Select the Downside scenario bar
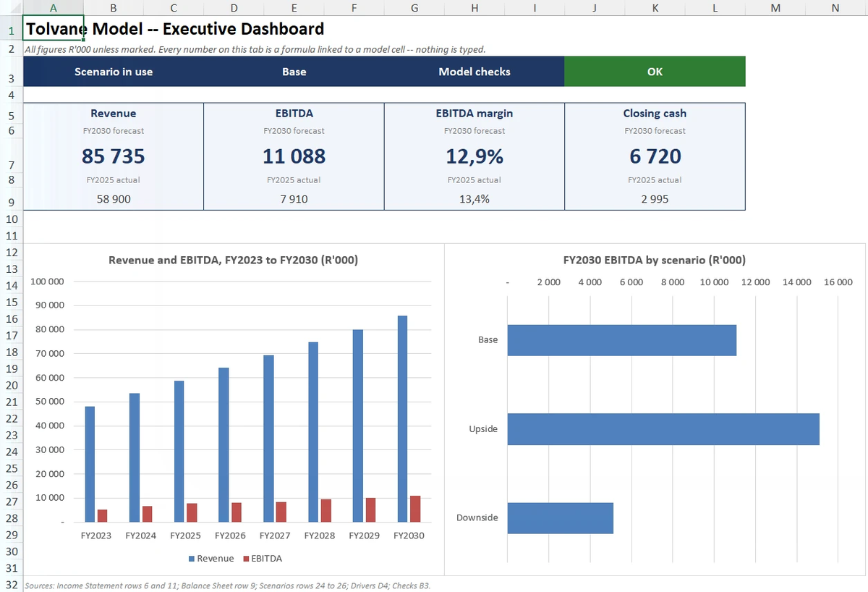This screenshot has height=592, width=868. (x=561, y=518)
